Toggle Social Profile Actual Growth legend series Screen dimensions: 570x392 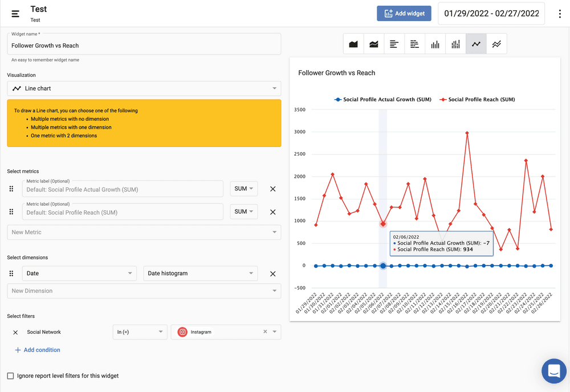click(x=386, y=100)
